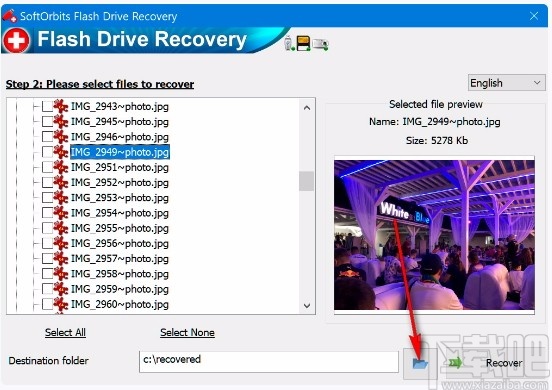Screen dimensions: 552x390
Task: Click Select All link
Action: 65,333
